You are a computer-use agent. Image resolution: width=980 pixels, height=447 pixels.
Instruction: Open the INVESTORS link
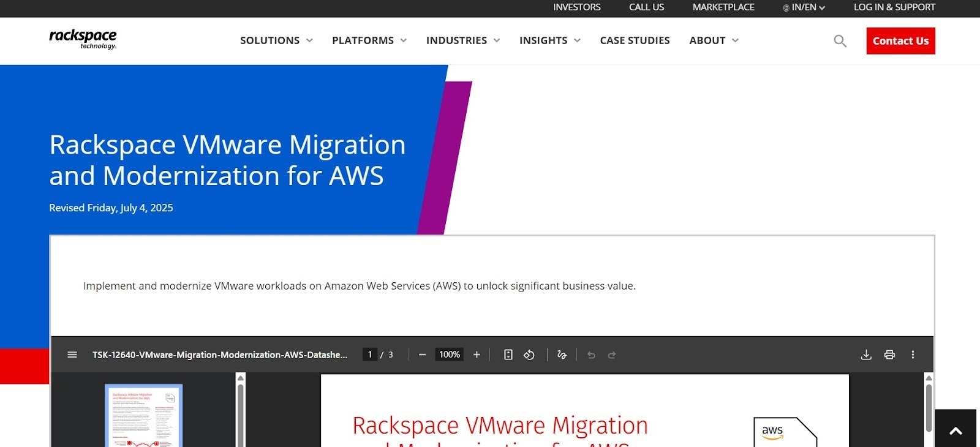(x=576, y=7)
